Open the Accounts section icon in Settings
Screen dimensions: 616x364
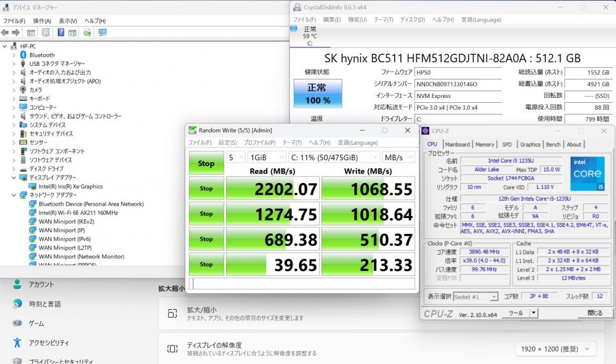(17, 285)
